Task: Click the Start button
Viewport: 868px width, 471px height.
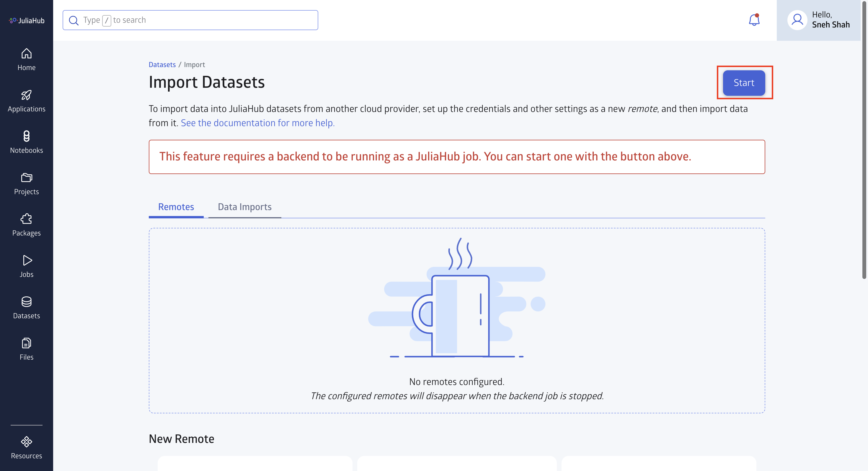Action: click(x=744, y=83)
